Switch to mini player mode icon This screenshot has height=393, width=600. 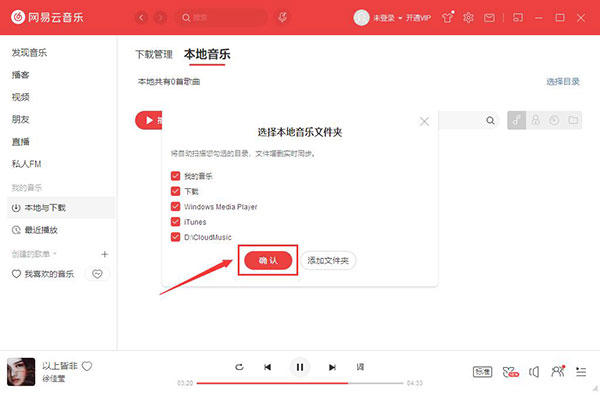[518, 18]
